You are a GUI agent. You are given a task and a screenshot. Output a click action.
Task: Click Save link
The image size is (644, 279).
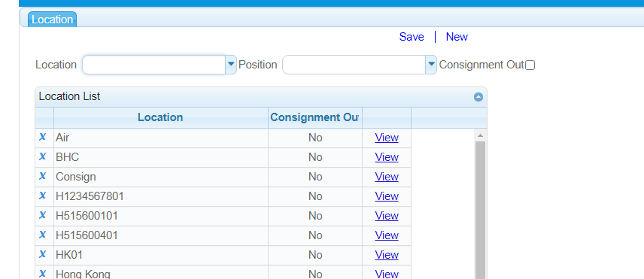[412, 37]
